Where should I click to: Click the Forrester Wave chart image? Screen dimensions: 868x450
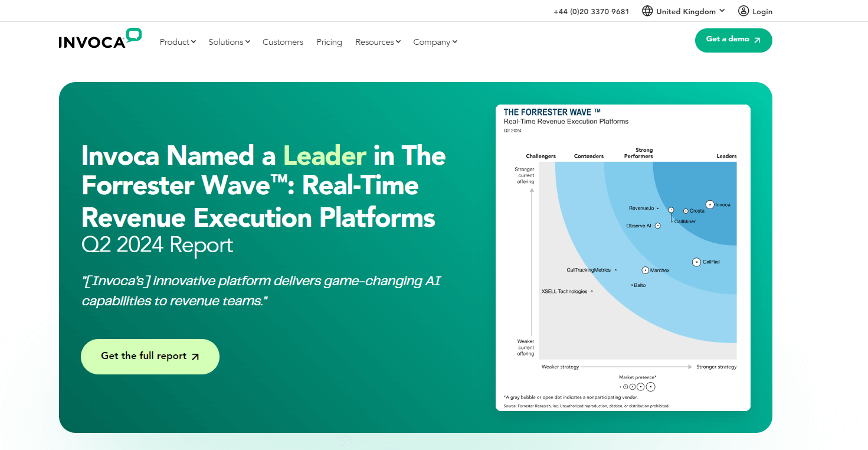tap(623, 258)
